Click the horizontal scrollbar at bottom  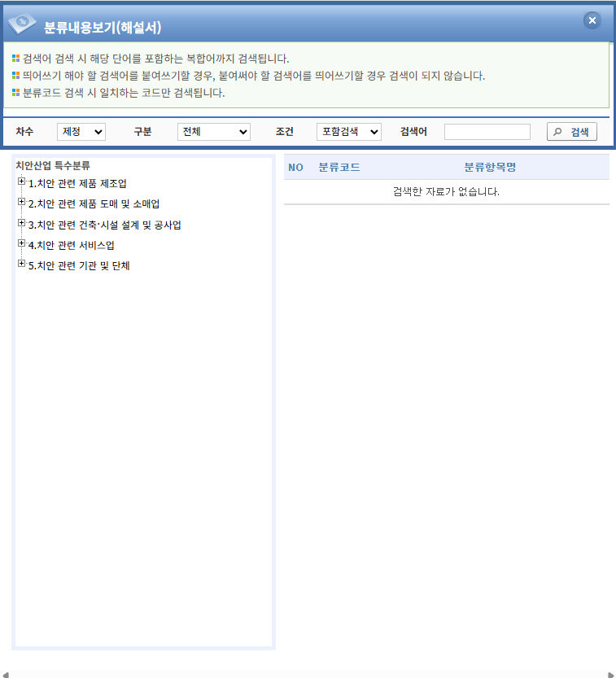308,673
